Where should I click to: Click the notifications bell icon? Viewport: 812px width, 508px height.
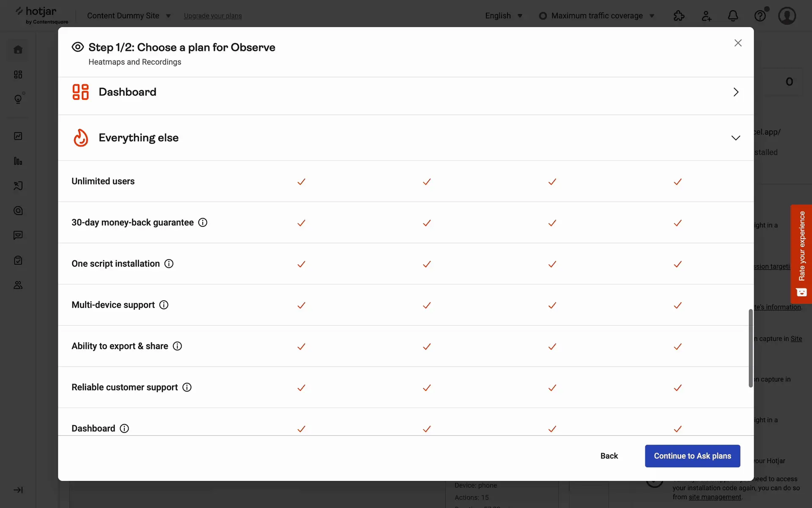point(733,16)
